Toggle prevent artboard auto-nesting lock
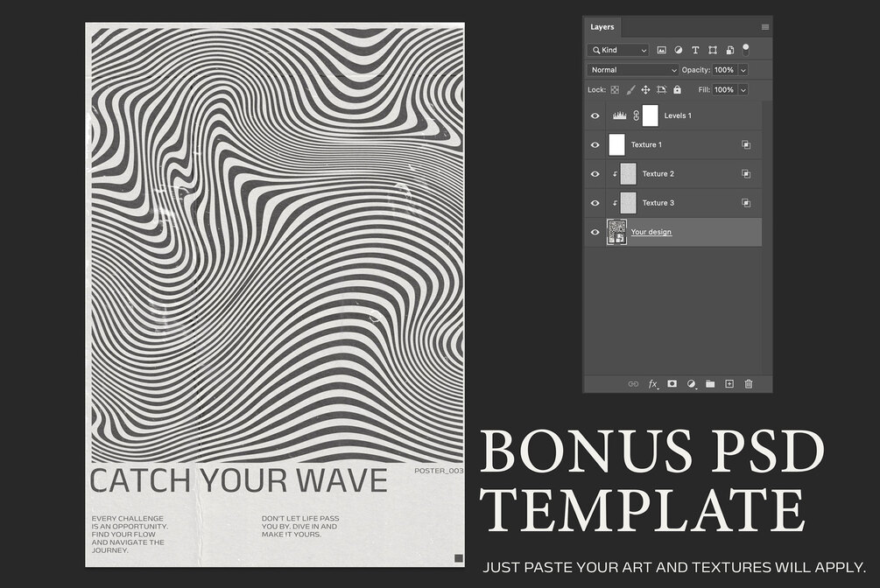Screen dimensions: 880x588 tap(662, 90)
